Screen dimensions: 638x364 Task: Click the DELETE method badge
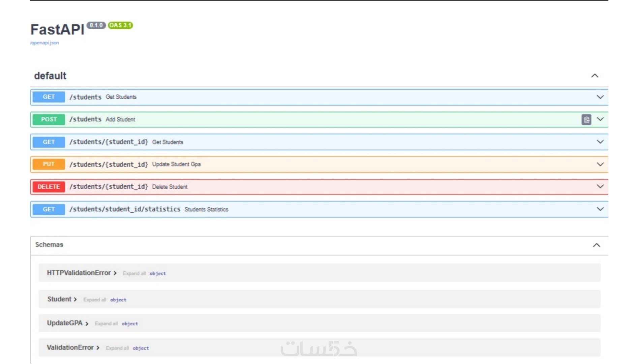(49, 187)
